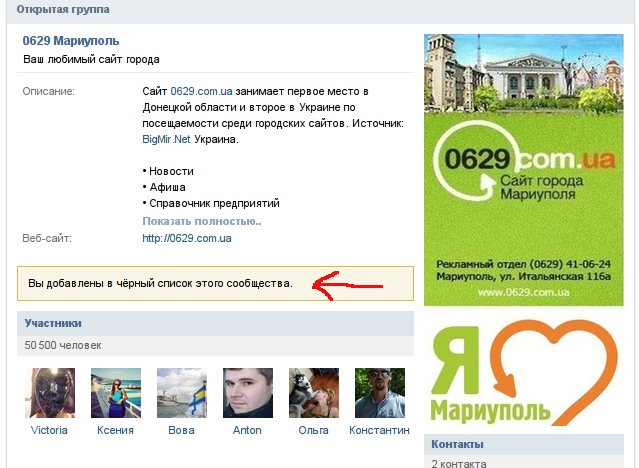Visit the http://0629.com.ua website link
Viewport: 639px width, 468px height.
pyautogui.click(x=187, y=238)
